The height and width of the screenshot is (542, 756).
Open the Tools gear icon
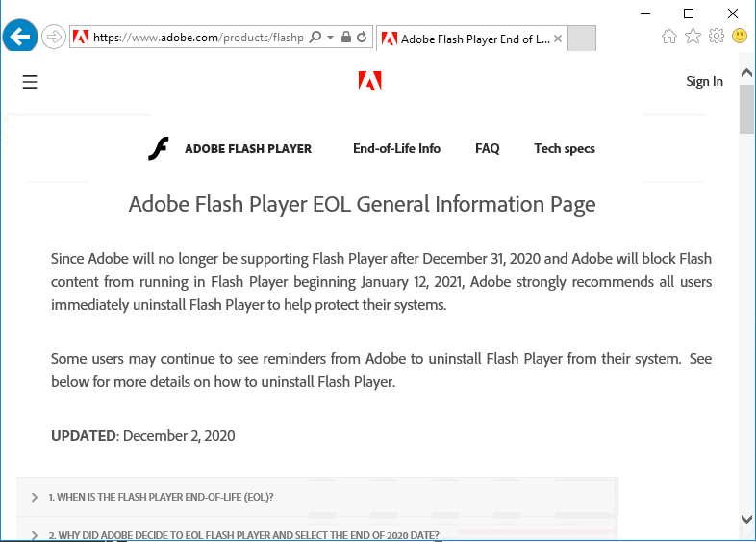point(716,37)
